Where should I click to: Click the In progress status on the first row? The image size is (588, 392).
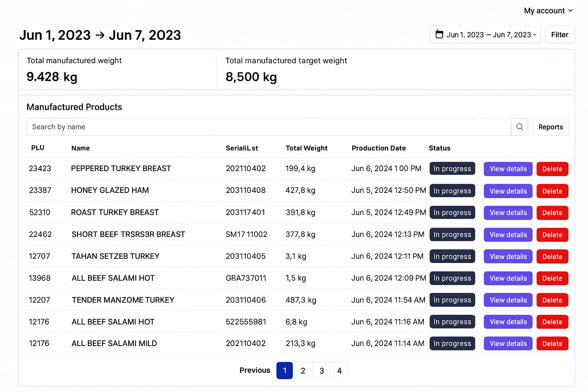[x=452, y=168]
